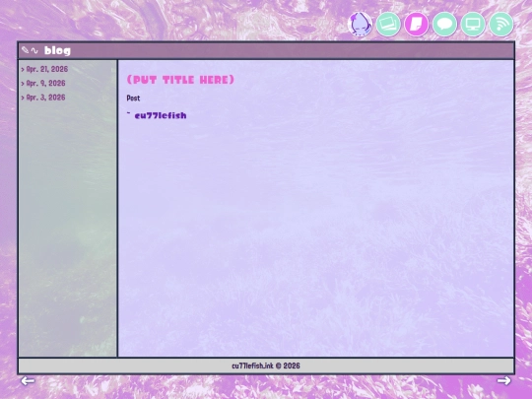Click the cu77lefish signature text
Screen dimensions: 532x399
[161, 115]
